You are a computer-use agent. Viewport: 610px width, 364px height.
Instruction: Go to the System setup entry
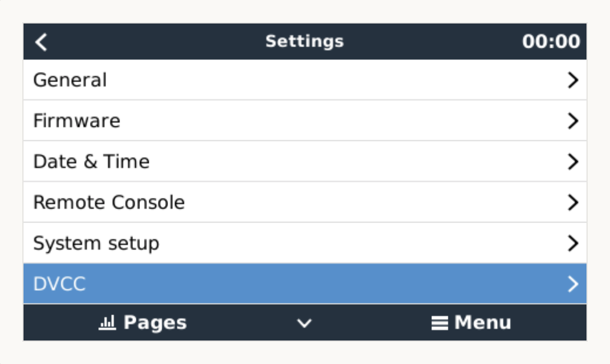click(x=96, y=243)
